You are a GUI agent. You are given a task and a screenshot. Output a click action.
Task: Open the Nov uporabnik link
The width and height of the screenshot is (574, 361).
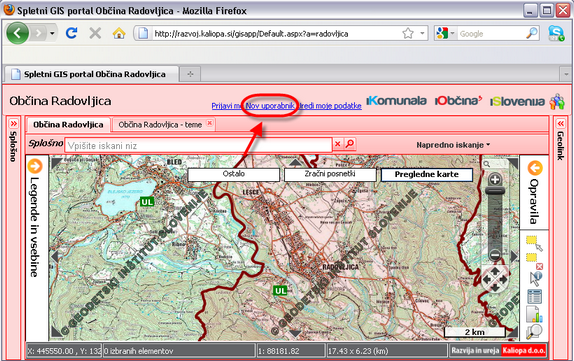point(270,106)
